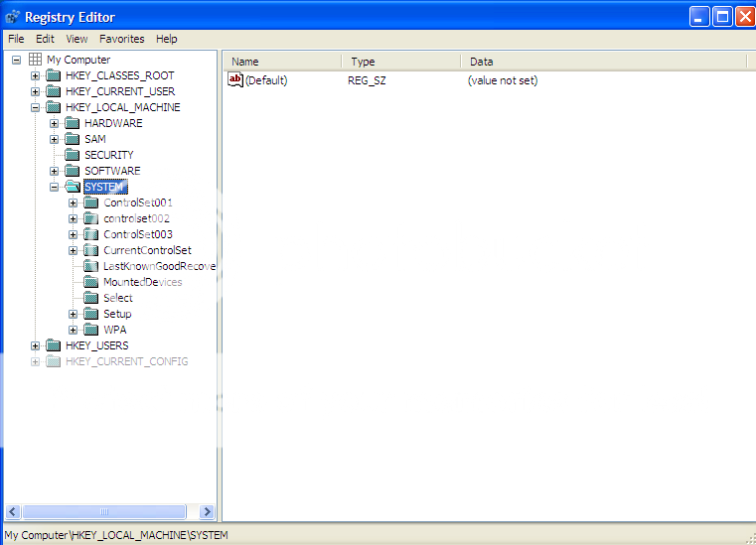Open the Favorites menu
The height and width of the screenshot is (545, 756).
[x=121, y=39]
